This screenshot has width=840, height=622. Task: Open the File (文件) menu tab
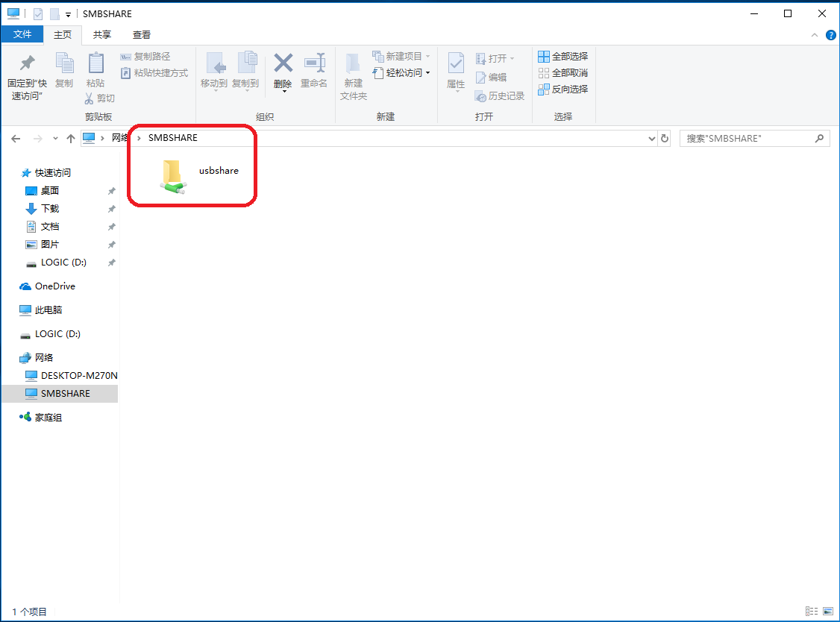coord(22,34)
